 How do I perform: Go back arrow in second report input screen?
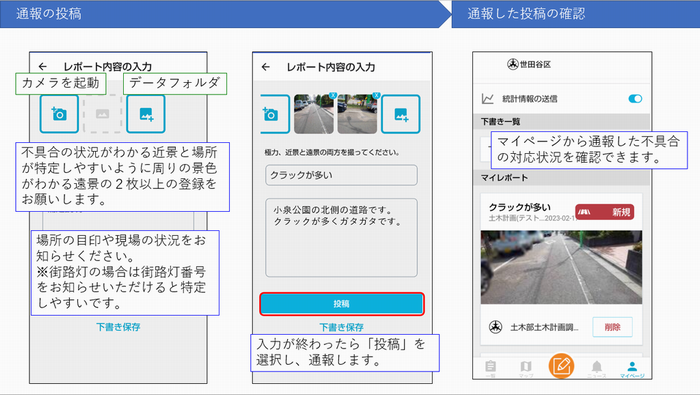pyautogui.click(x=266, y=67)
